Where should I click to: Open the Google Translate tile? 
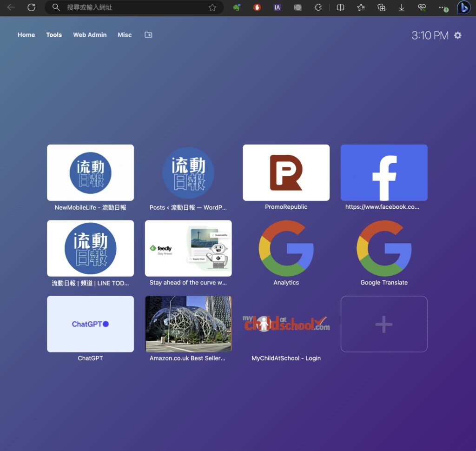tap(384, 248)
